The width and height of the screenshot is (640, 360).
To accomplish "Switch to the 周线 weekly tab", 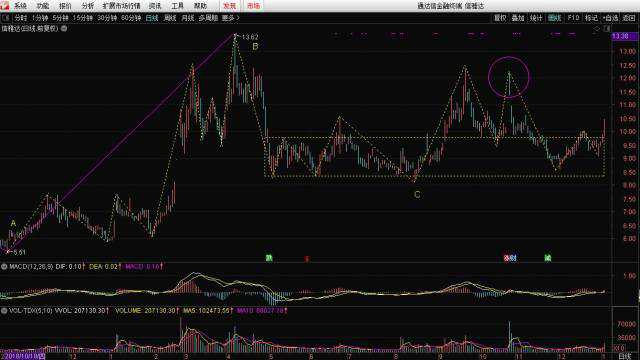I will (x=170, y=18).
